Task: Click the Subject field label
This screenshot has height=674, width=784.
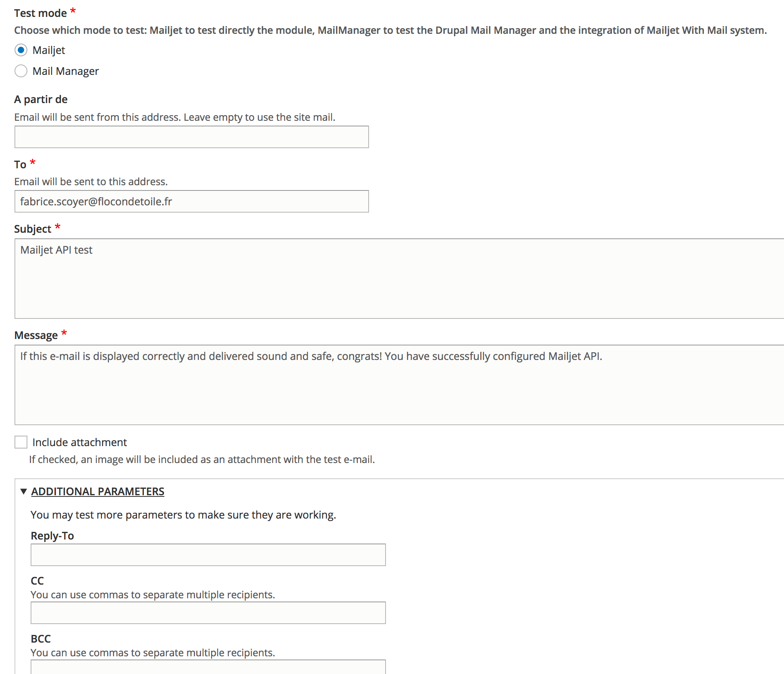Action: [x=33, y=229]
